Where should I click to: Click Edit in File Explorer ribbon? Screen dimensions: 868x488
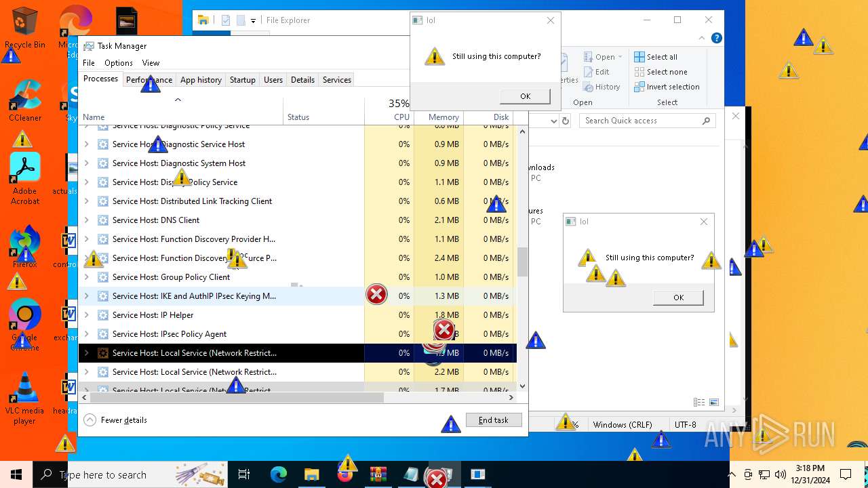[x=595, y=72]
